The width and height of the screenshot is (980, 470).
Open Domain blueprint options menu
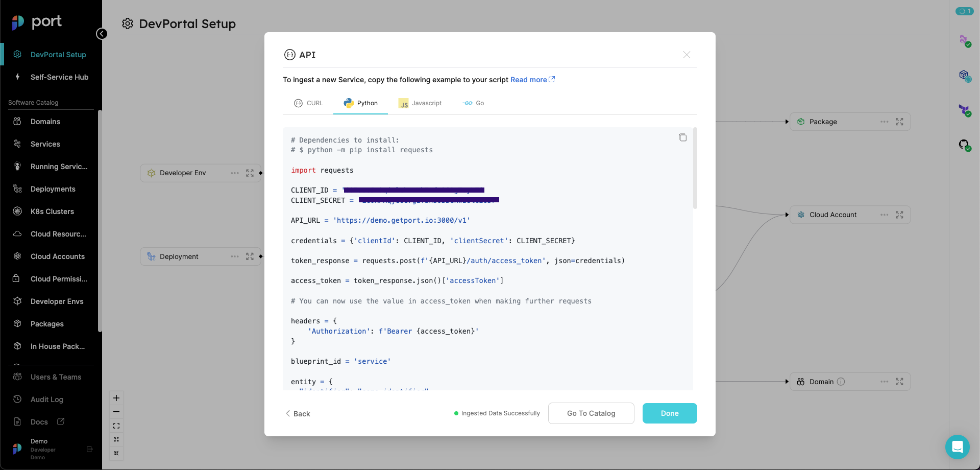tap(885, 382)
